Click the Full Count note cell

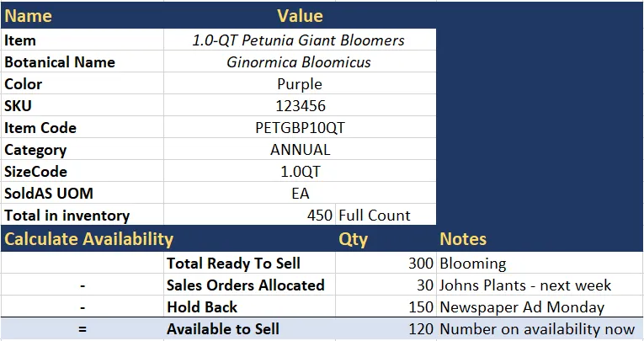386,215
